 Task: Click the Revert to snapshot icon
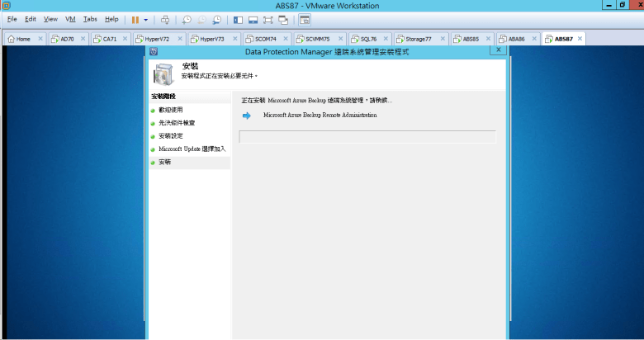pos(201,19)
